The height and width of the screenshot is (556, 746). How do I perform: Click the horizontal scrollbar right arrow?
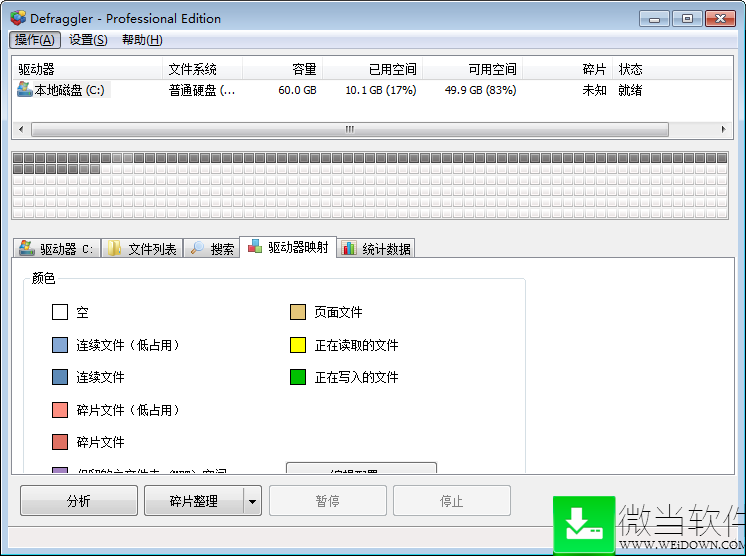pos(724,129)
